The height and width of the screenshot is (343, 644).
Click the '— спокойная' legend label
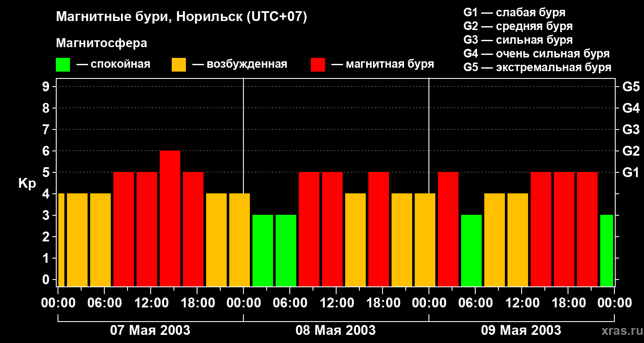[113, 65]
